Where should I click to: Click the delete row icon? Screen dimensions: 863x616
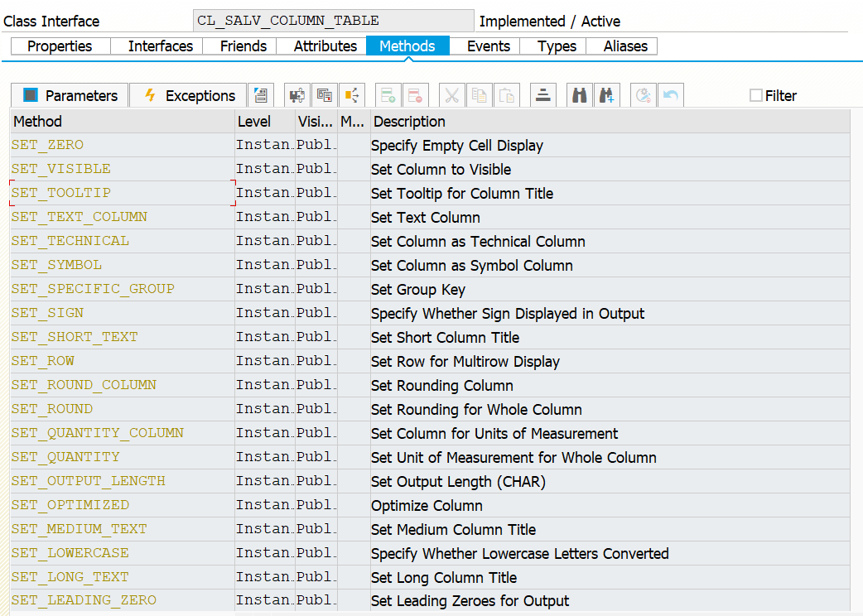416,95
